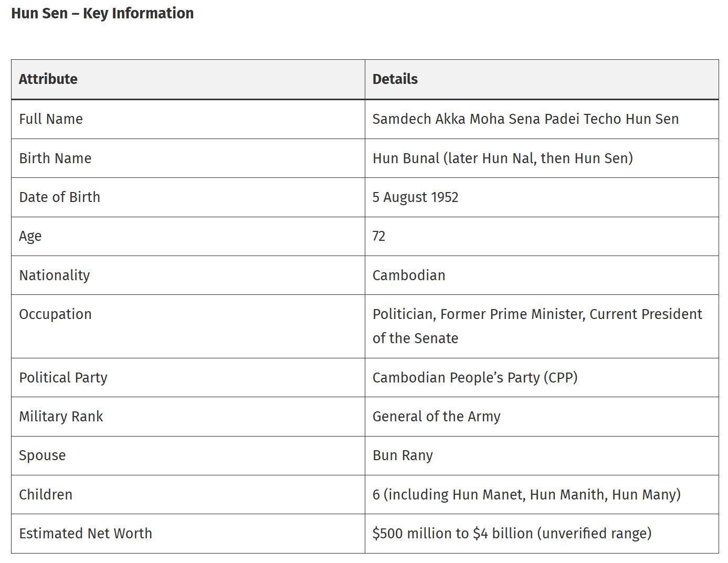The width and height of the screenshot is (728, 563).
Task: Click the Date of Birth label
Action: tap(59, 197)
